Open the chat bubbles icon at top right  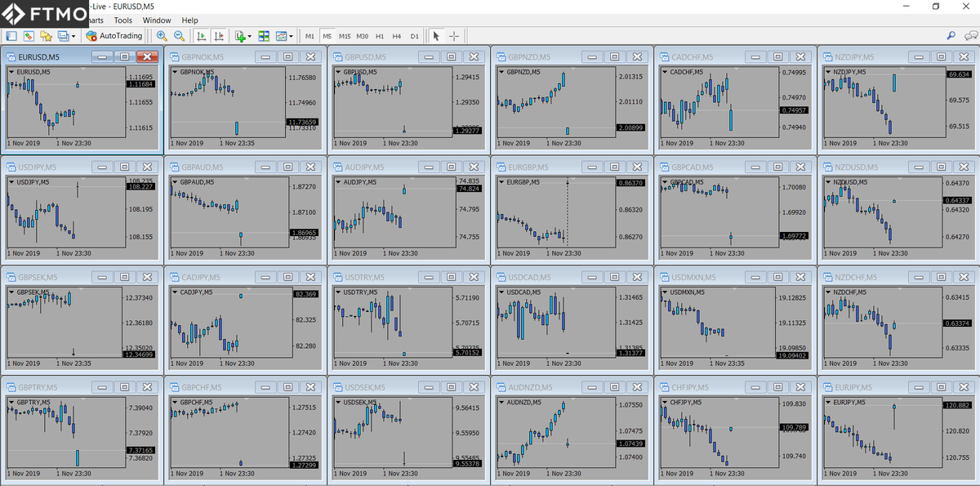pyautogui.click(x=970, y=36)
